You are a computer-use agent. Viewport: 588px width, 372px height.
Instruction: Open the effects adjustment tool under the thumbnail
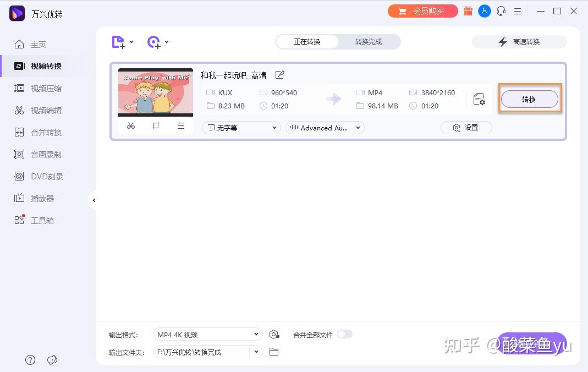[x=181, y=125]
